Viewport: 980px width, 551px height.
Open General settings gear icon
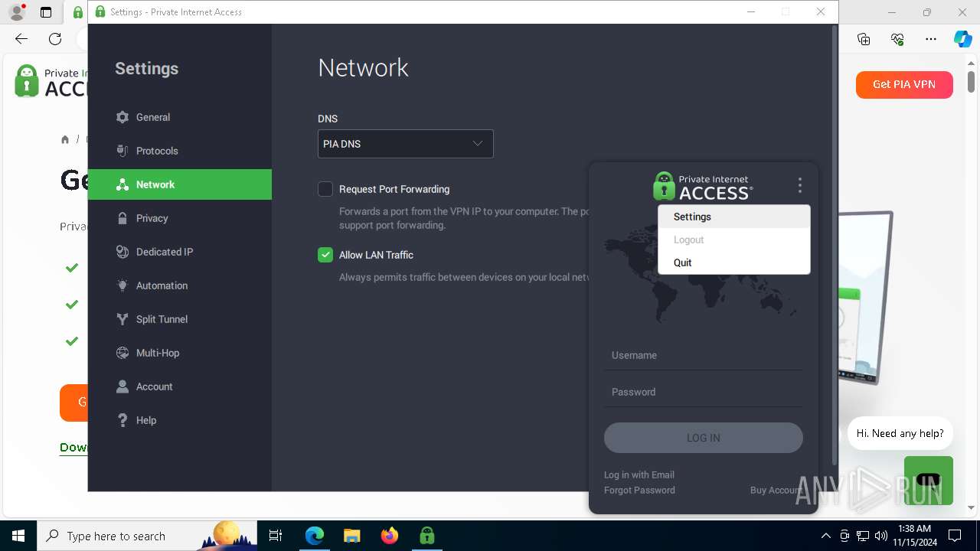pos(122,117)
